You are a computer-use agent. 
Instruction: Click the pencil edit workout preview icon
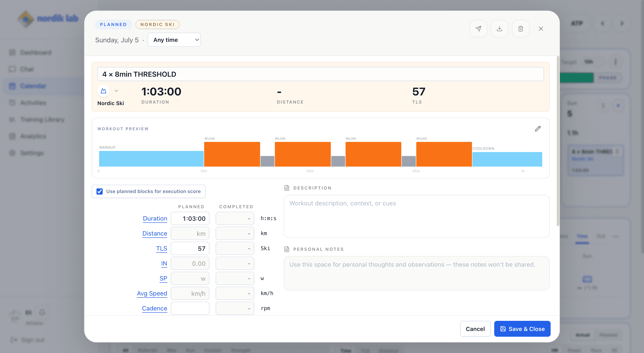(538, 129)
